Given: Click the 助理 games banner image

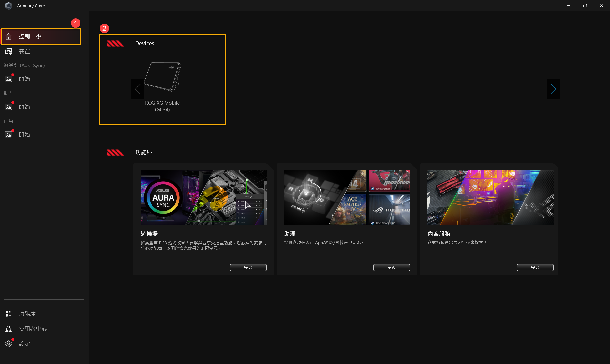Looking at the screenshot, I should point(347,198).
